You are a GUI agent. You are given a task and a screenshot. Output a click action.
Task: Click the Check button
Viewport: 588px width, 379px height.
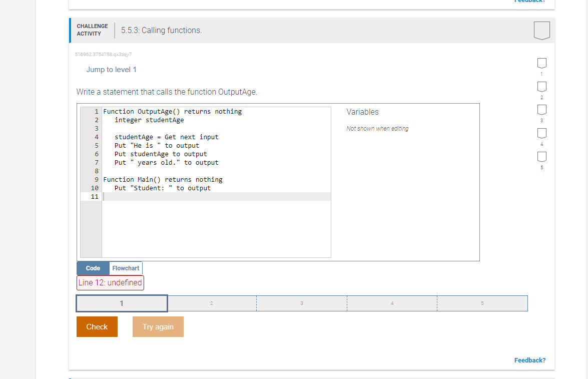pyautogui.click(x=97, y=327)
